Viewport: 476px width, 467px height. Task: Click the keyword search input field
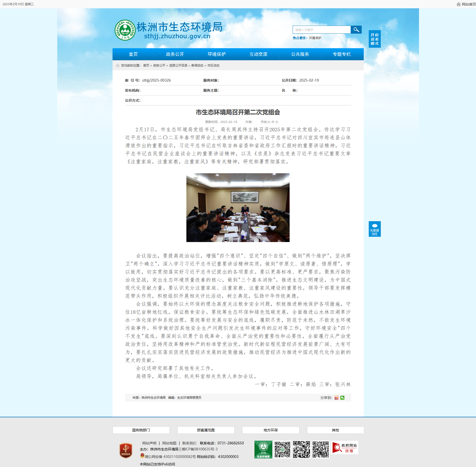[322, 30]
